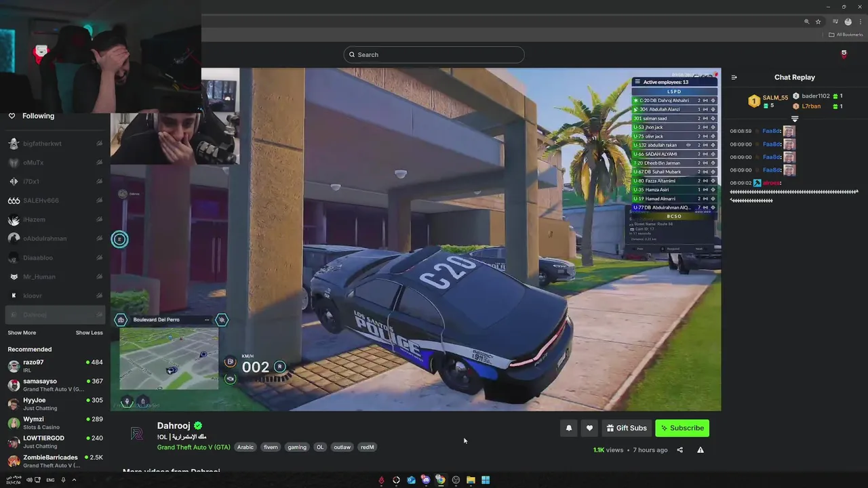
Task: Click bader1102 in gift leaderboard
Action: click(x=816, y=96)
